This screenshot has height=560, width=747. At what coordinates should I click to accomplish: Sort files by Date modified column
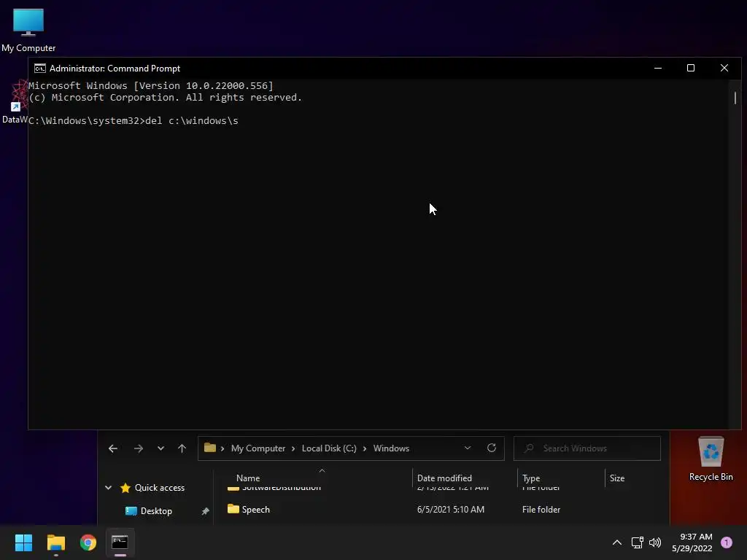click(x=444, y=478)
